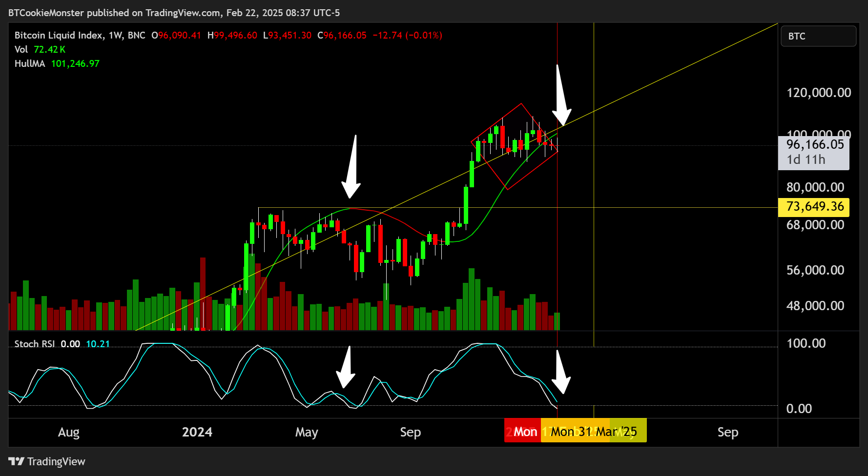Click the TradingView logo at the bottom

click(47, 461)
